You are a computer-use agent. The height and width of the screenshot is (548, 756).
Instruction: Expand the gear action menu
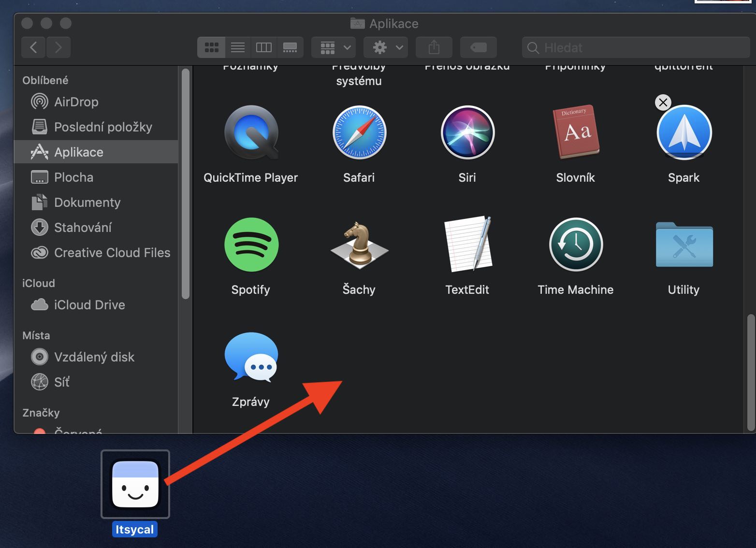[x=386, y=47]
